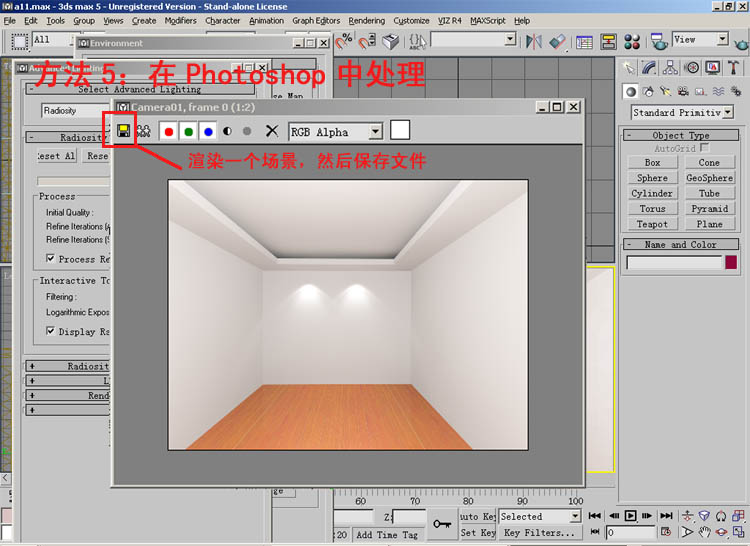The image size is (750, 546).
Task: Click the Box primitive button
Action: [652, 163]
